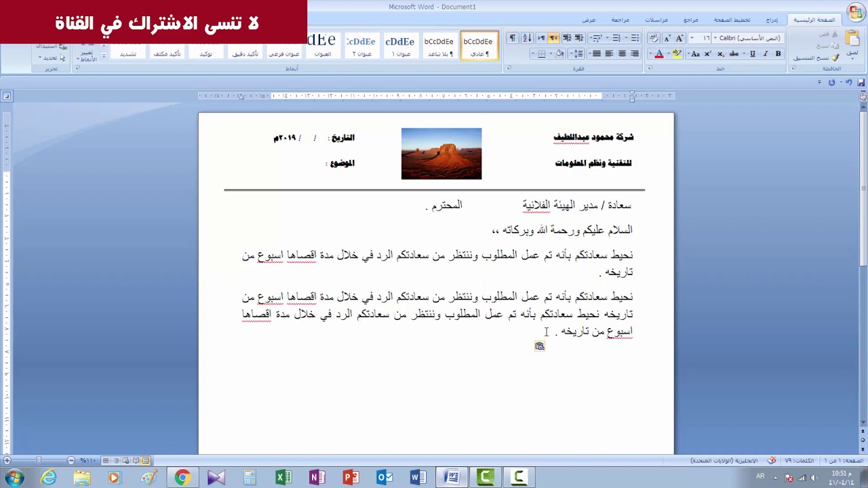Screen dimensions: 868x488
Task: Open Google Chrome from the taskbar
Action: point(182,478)
